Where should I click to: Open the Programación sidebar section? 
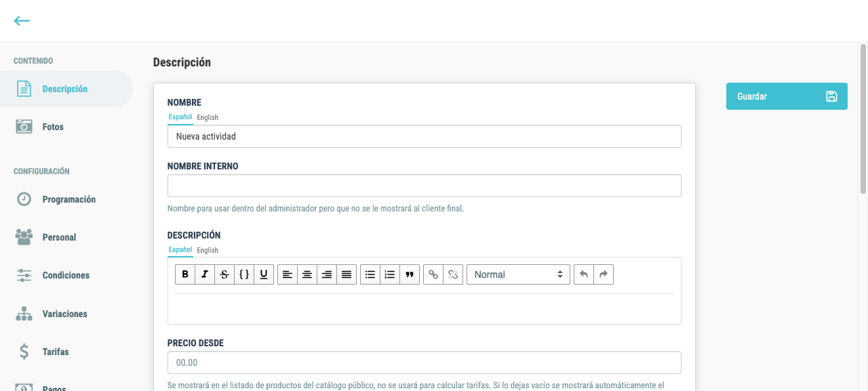66,199
